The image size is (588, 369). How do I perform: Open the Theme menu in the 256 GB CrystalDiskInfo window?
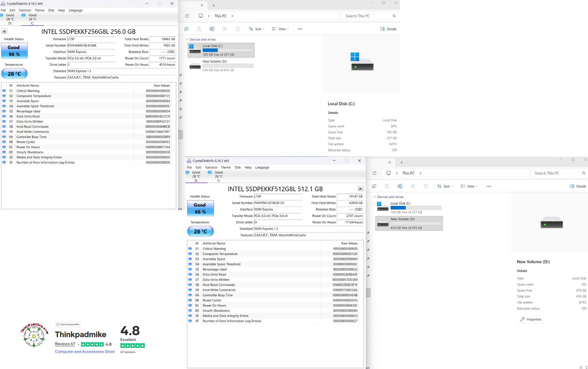click(39, 10)
